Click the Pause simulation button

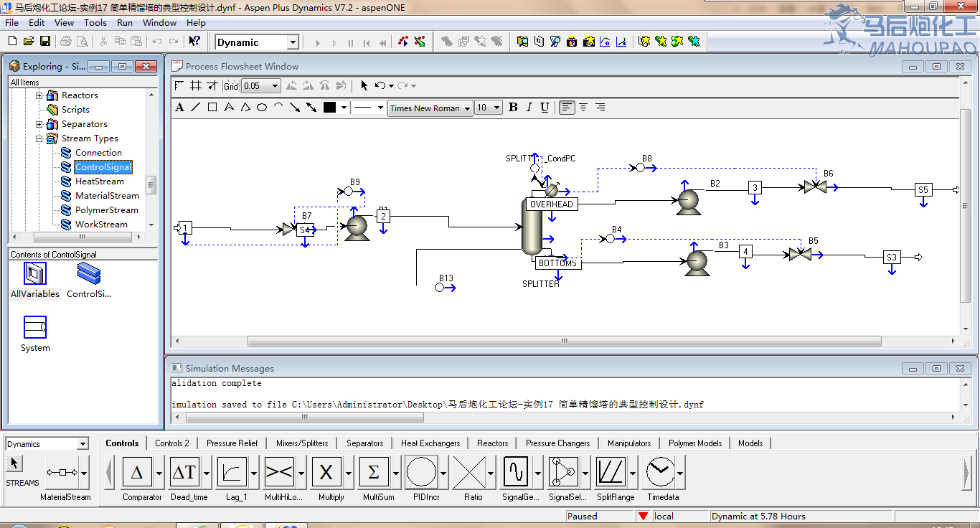(351, 43)
